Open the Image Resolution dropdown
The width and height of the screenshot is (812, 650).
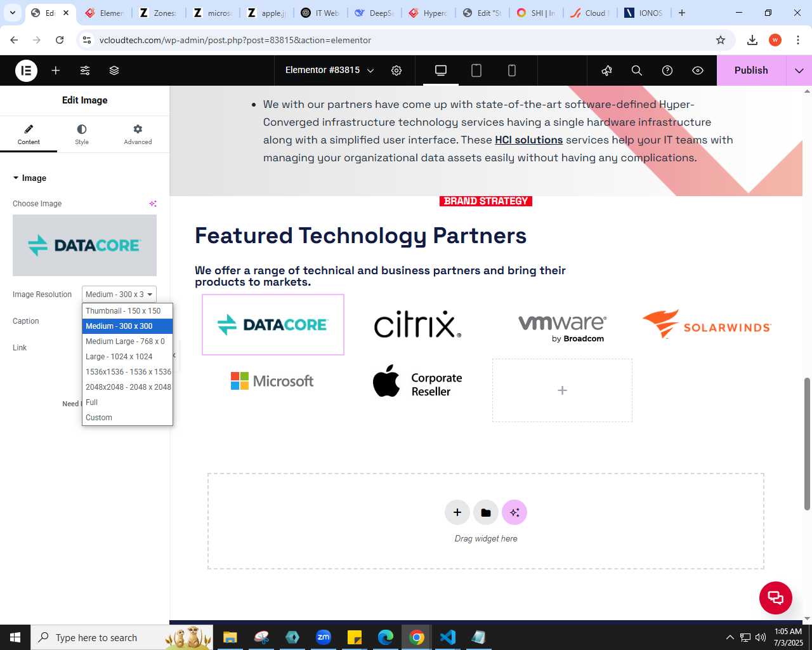pos(119,295)
